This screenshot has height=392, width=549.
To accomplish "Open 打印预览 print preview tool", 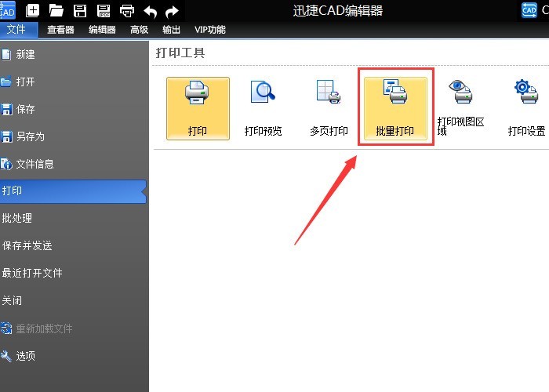I will pos(263,108).
